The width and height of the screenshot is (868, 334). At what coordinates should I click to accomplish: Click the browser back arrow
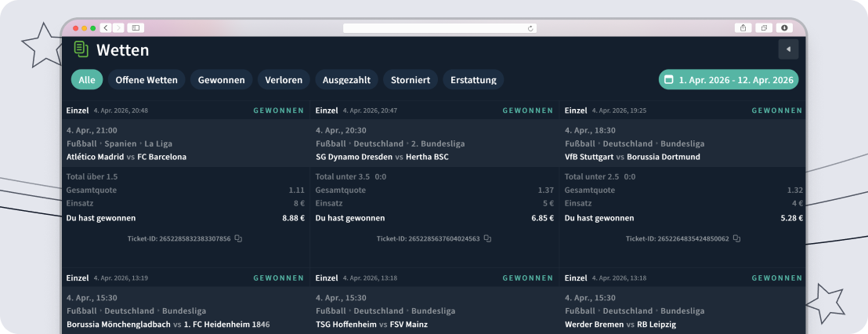(x=106, y=27)
